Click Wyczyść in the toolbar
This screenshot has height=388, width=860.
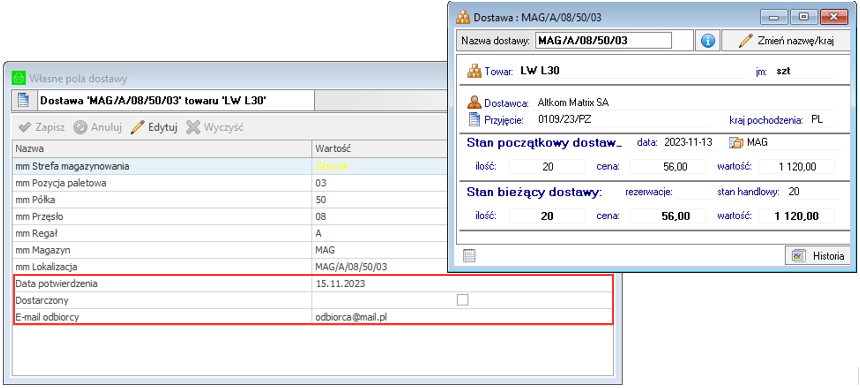tap(214, 127)
